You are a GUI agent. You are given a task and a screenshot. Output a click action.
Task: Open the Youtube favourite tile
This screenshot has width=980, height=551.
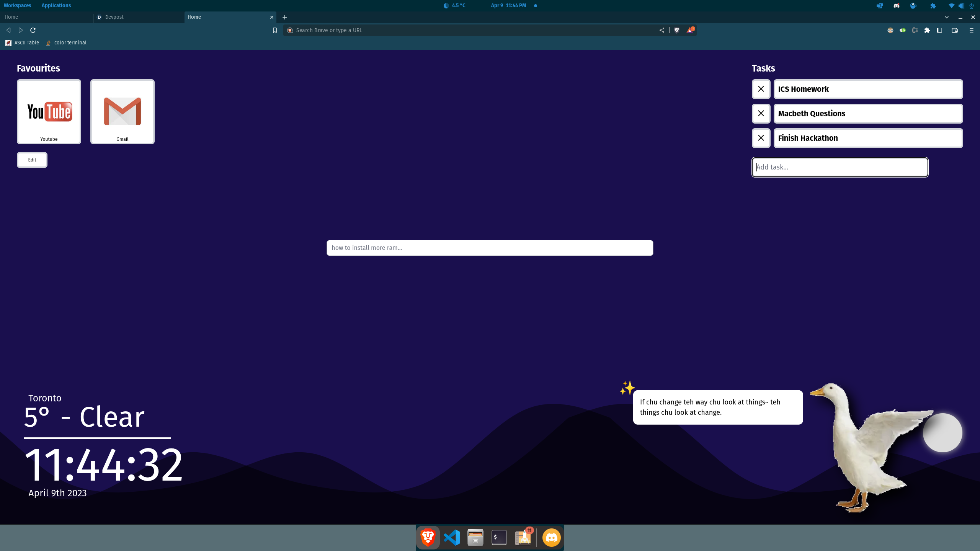coord(49,112)
